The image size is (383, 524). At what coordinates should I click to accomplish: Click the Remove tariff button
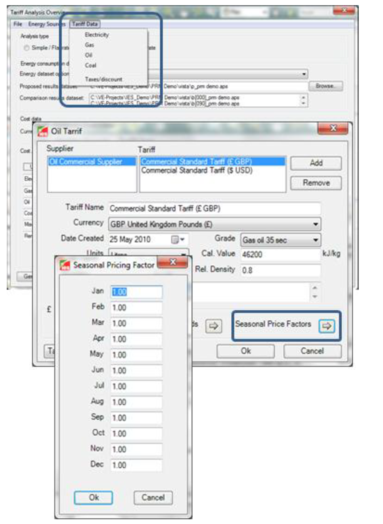pos(316,183)
